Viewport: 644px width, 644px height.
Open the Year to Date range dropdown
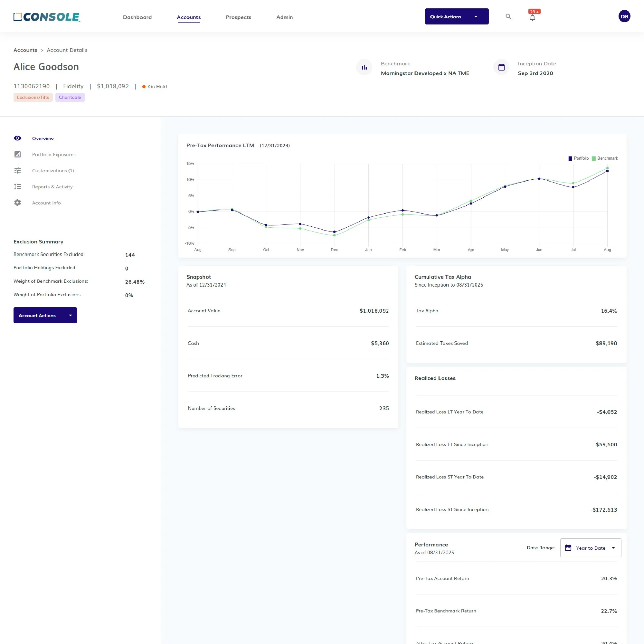[590, 548]
